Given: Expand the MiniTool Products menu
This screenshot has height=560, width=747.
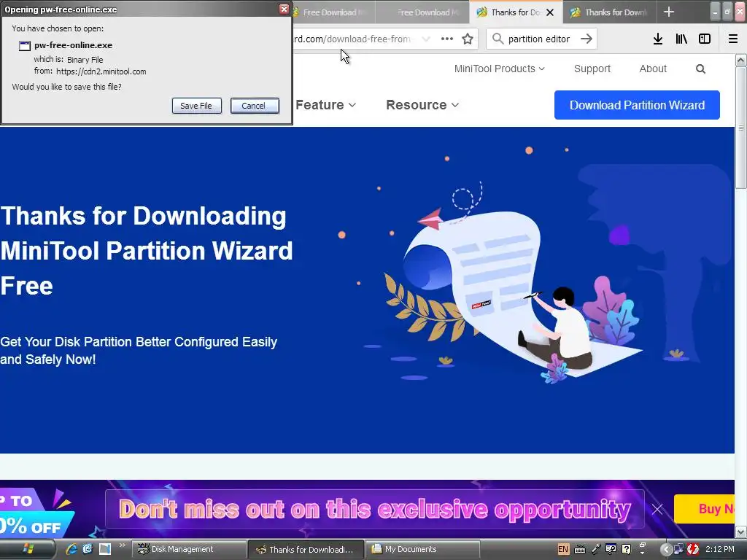Looking at the screenshot, I should pyautogui.click(x=499, y=69).
